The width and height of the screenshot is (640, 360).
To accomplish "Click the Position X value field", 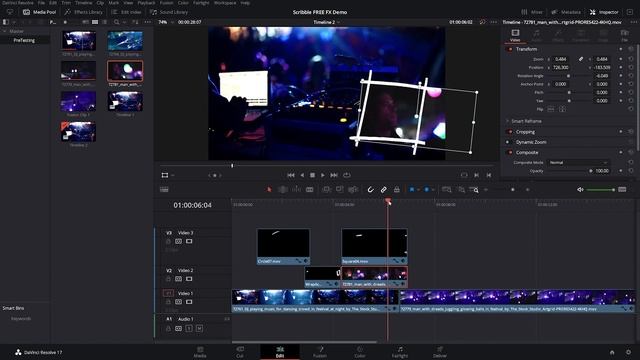I will click(561, 67).
